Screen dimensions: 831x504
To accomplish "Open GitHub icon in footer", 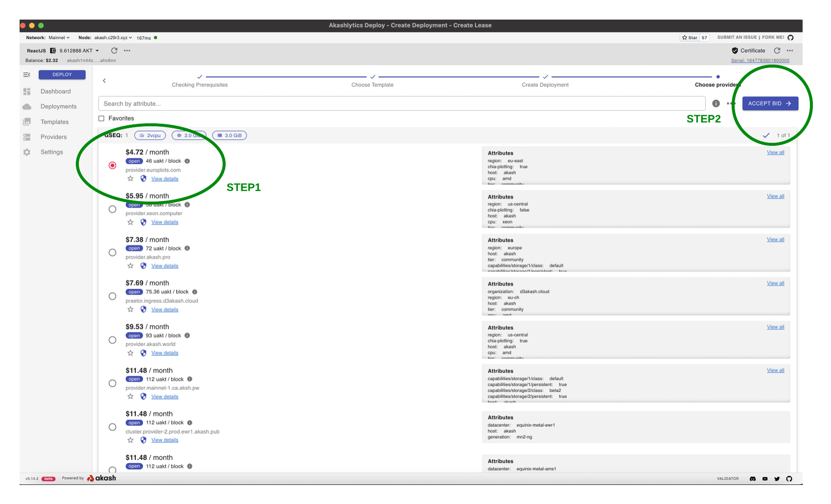I will (789, 479).
